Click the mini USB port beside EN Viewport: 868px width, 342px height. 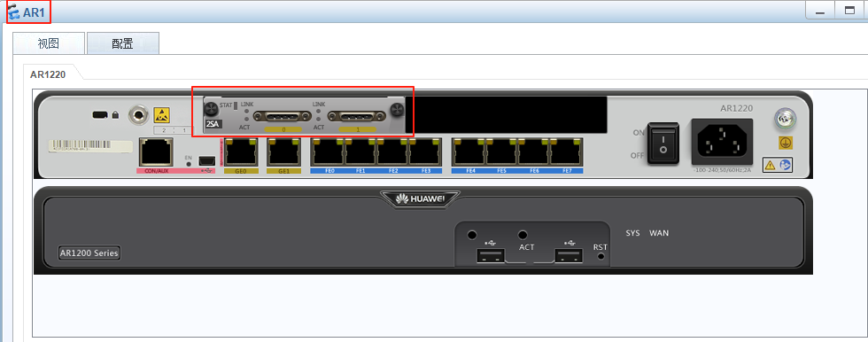click(206, 160)
